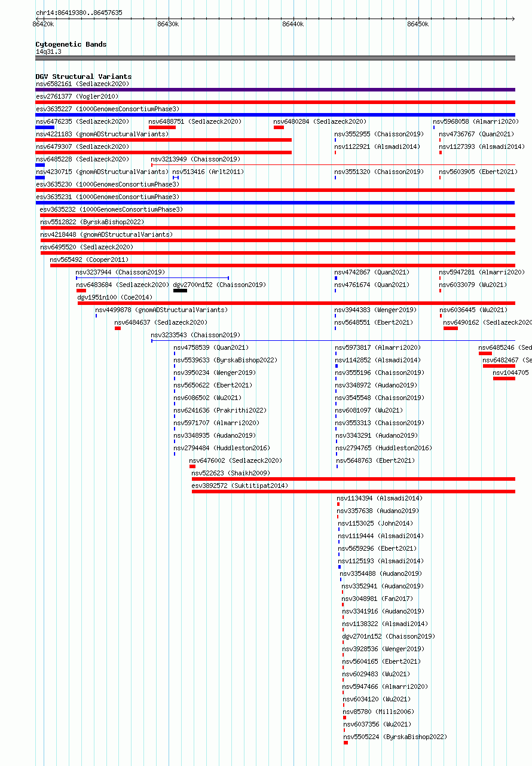Click the 86430k ruler tick label
Screen dimensions: 532x766
click(168, 24)
